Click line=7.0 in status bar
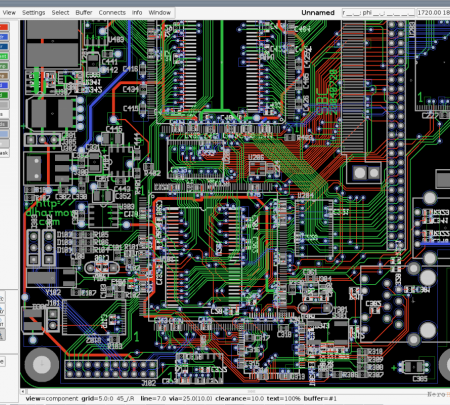This screenshot has width=450, height=405. [153, 399]
